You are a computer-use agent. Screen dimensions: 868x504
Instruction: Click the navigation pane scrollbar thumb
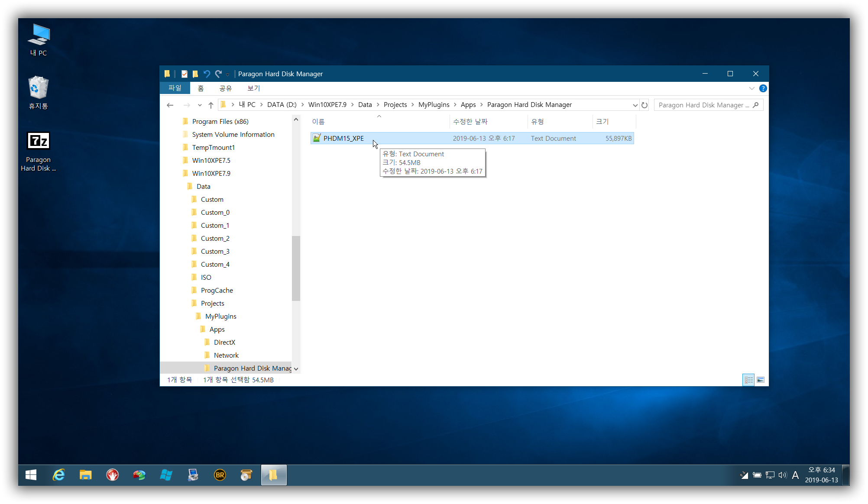click(296, 268)
